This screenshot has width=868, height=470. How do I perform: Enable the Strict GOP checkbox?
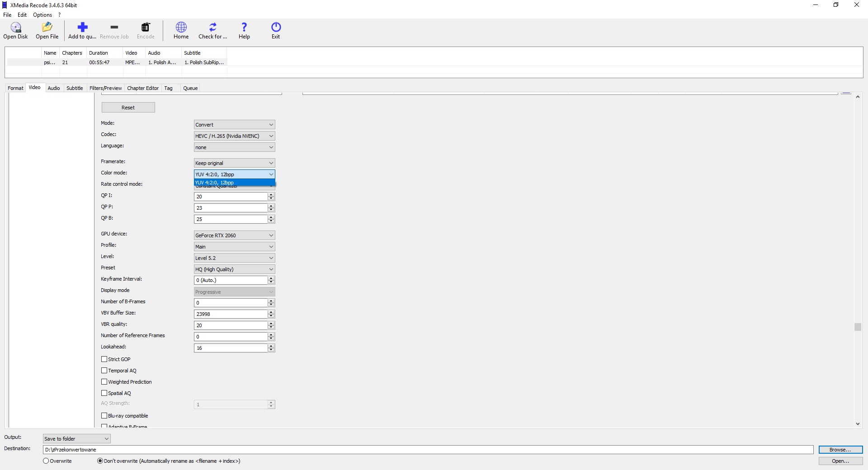[x=104, y=359]
